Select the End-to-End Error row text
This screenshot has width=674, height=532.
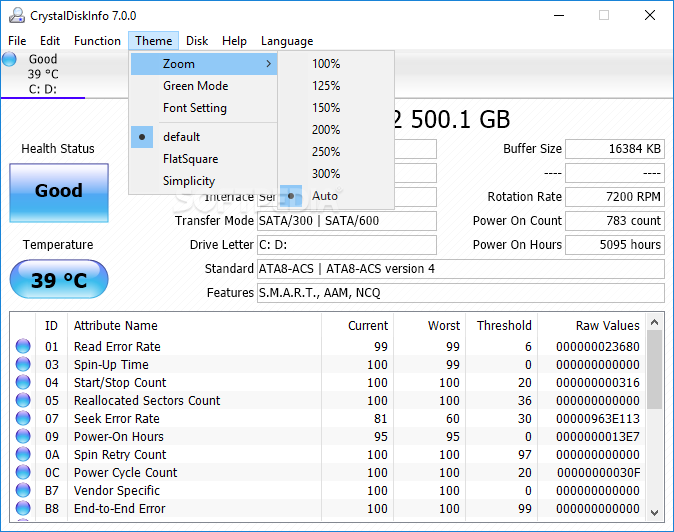[x=119, y=509]
